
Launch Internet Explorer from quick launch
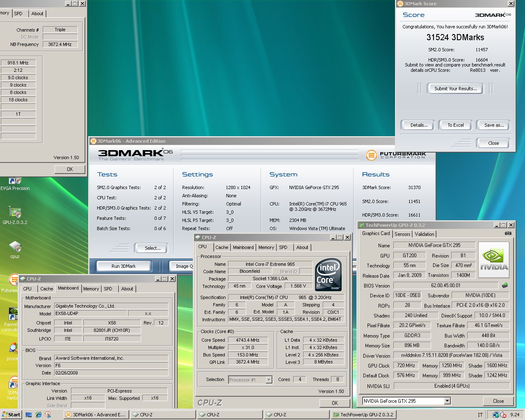click(38, 415)
